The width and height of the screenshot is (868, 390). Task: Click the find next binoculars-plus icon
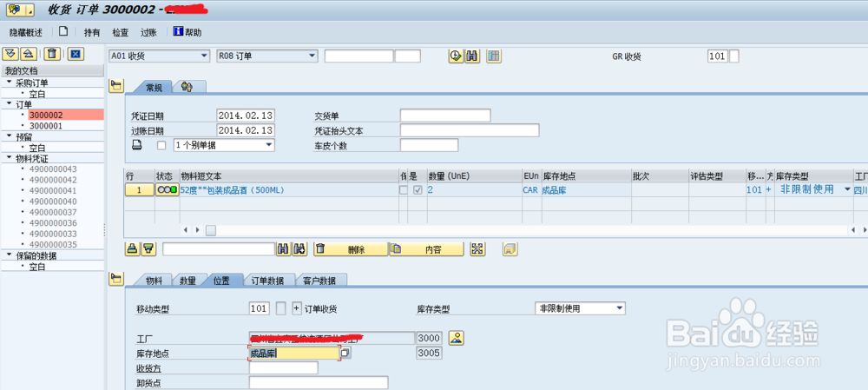click(300, 249)
